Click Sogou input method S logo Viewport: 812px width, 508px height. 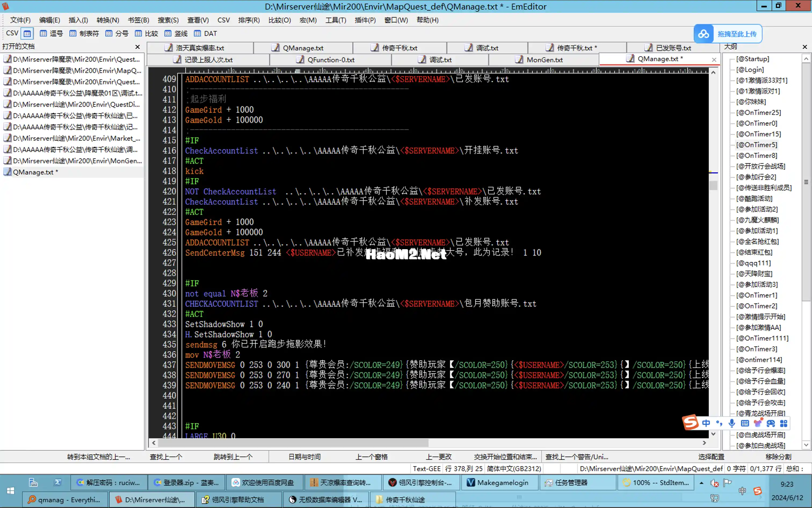click(690, 423)
